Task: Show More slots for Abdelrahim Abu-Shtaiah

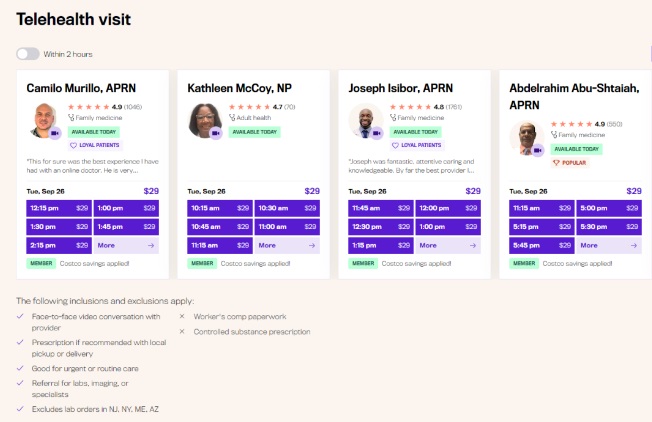Action: coord(609,245)
